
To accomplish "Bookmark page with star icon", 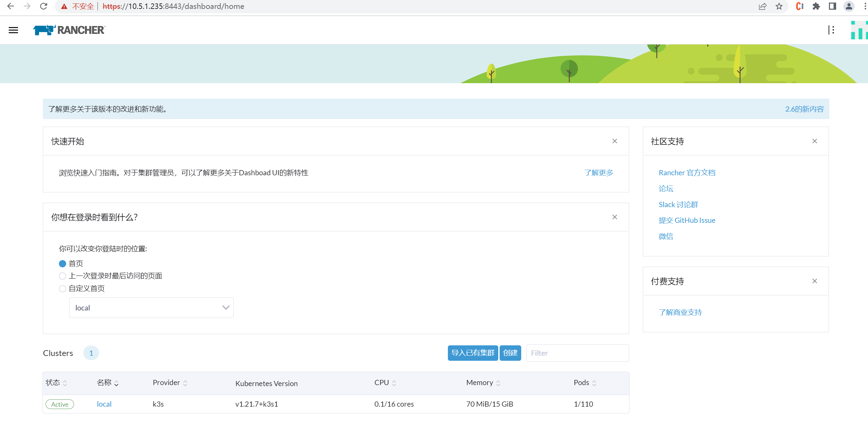I will (x=779, y=7).
